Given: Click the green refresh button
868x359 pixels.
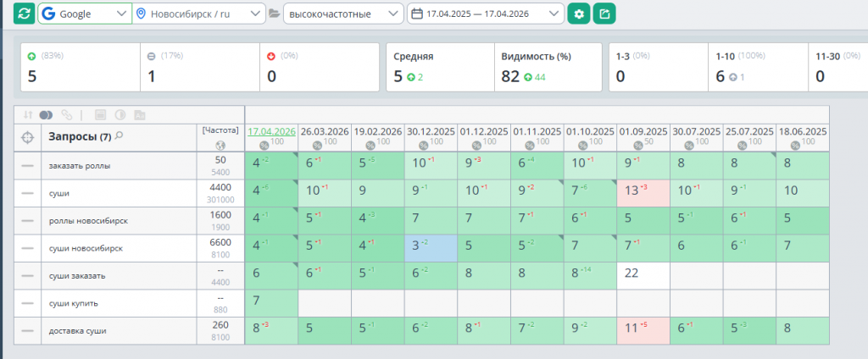Looking at the screenshot, I should click(x=25, y=14).
